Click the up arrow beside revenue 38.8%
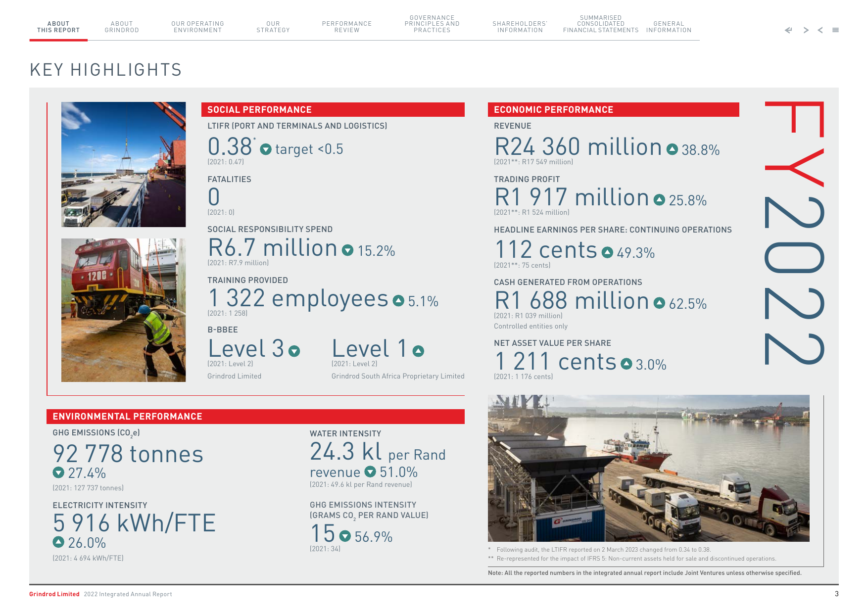868x614 pixels. pyautogui.click(x=672, y=149)
